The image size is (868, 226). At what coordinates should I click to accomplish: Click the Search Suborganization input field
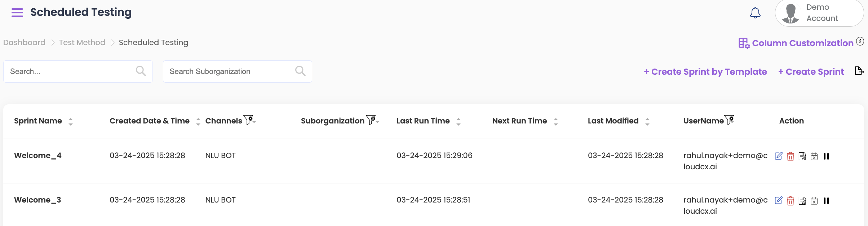click(x=231, y=71)
